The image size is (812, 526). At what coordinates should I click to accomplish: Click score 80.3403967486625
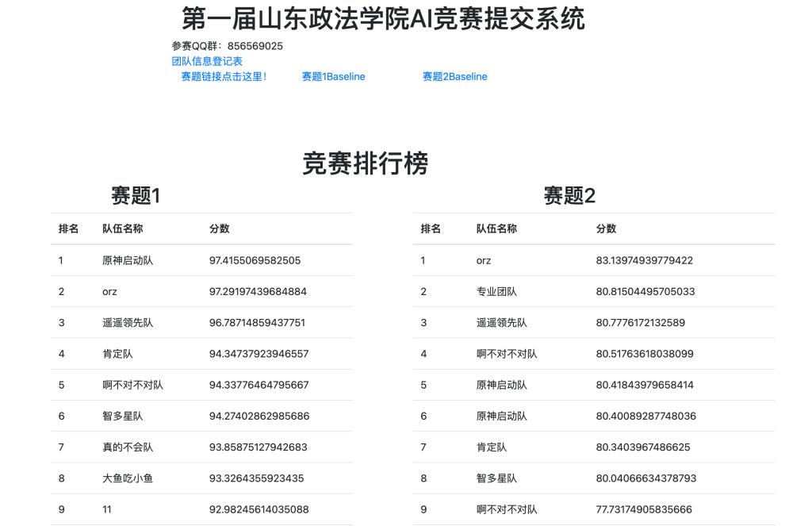[x=643, y=447]
